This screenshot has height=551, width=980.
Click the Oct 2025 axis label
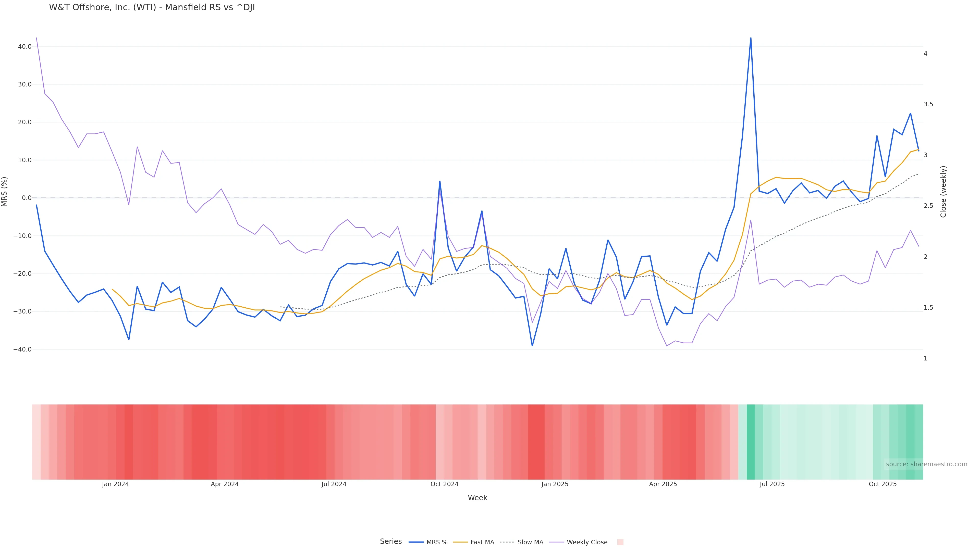click(883, 484)
